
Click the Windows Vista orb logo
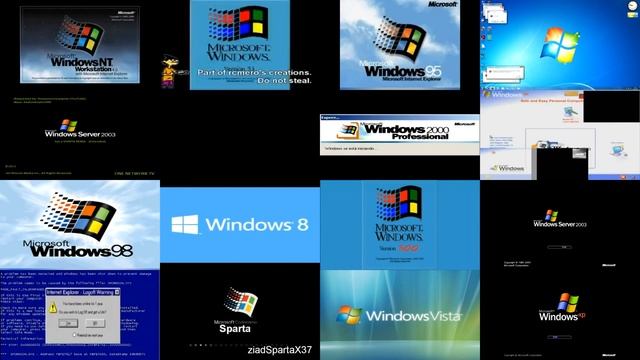coord(349,315)
